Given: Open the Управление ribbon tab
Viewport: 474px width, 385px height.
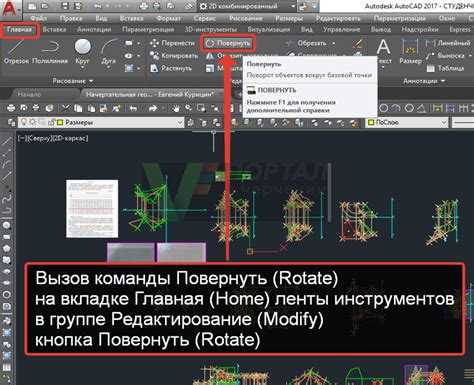Looking at the screenshot, I should point(341,30).
